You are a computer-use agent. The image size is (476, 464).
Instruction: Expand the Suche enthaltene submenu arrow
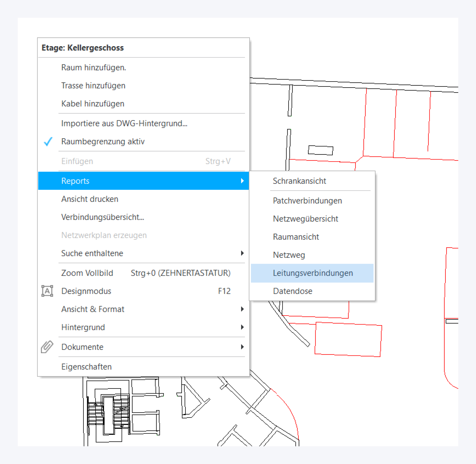click(242, 253)
